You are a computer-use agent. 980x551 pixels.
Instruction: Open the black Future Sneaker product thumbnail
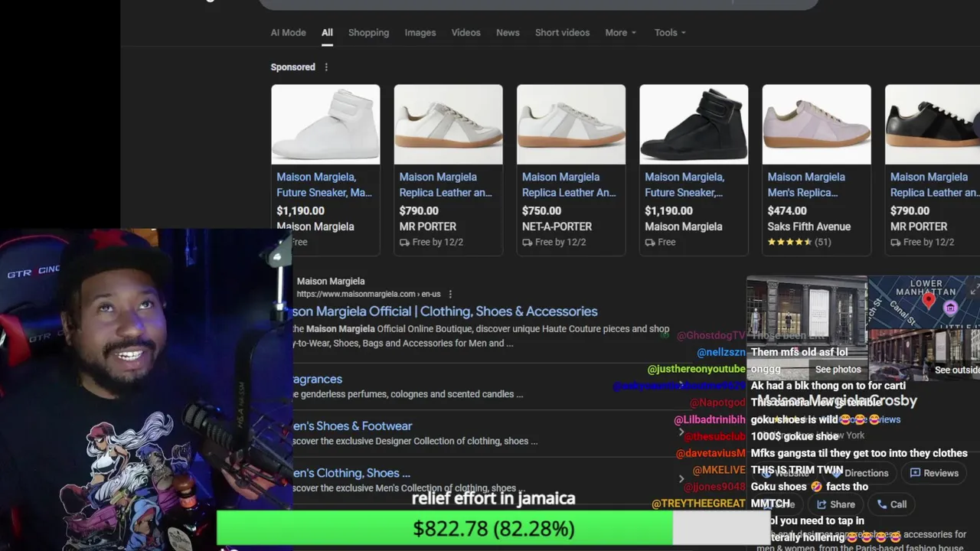(694, 124)
